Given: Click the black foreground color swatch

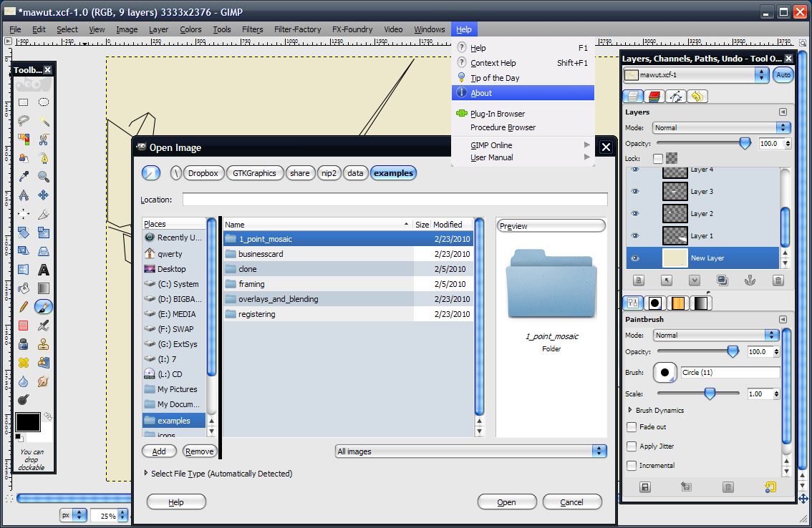Looking at the screenshot, I should pos(27,422).
